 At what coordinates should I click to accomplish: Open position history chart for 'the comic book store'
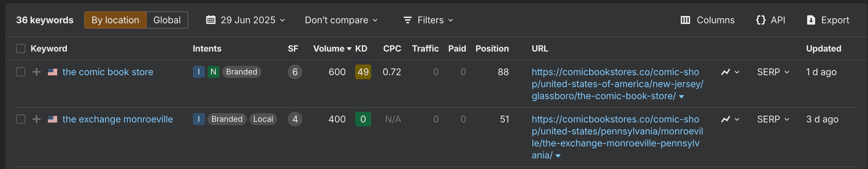(x=730, y=72)
